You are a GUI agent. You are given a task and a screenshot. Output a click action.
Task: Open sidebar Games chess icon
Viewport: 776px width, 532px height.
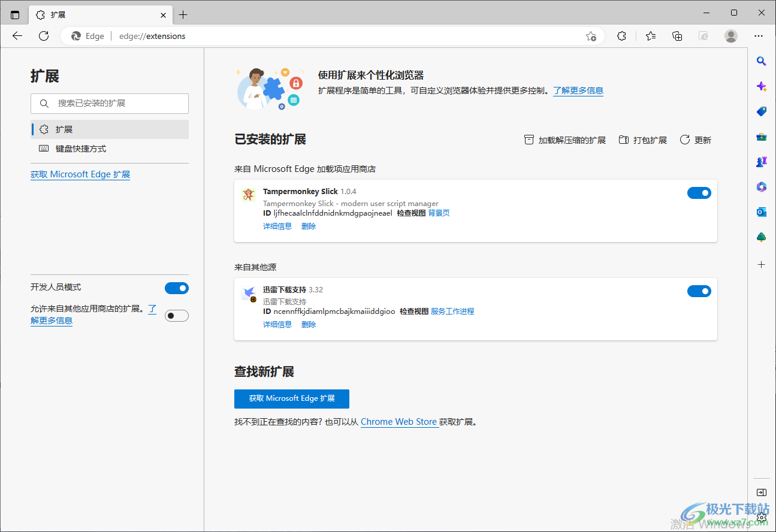coord(762,162)
